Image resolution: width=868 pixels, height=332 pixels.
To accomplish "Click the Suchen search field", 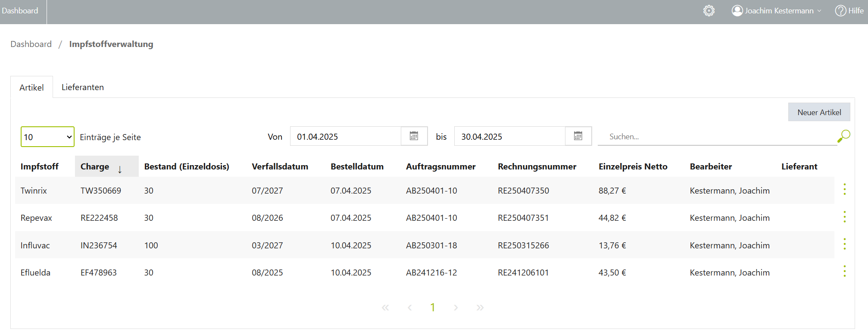I will (717, 137).
